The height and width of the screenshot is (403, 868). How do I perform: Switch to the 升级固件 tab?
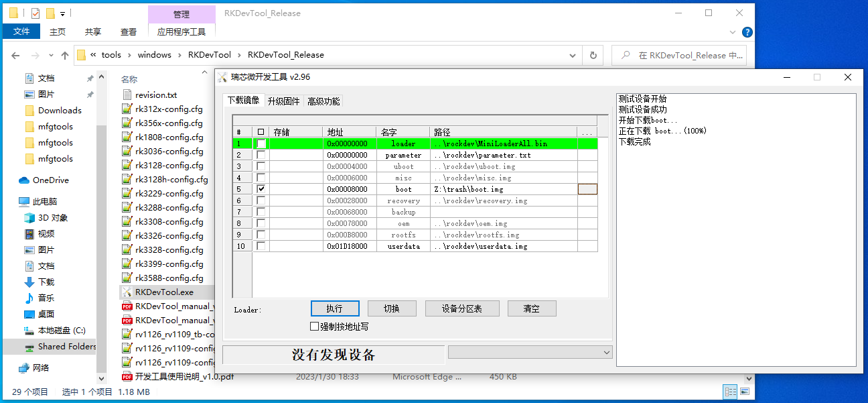283,101
